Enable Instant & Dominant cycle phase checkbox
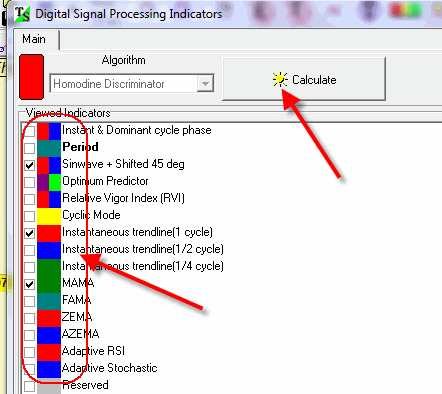Viewport: 442px width, 394px height. click(x=29, y=131)
